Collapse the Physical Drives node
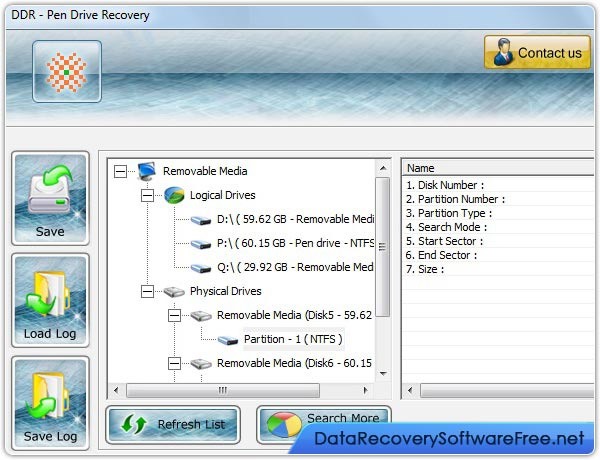 pyautogui.click(x=147, y=291)
